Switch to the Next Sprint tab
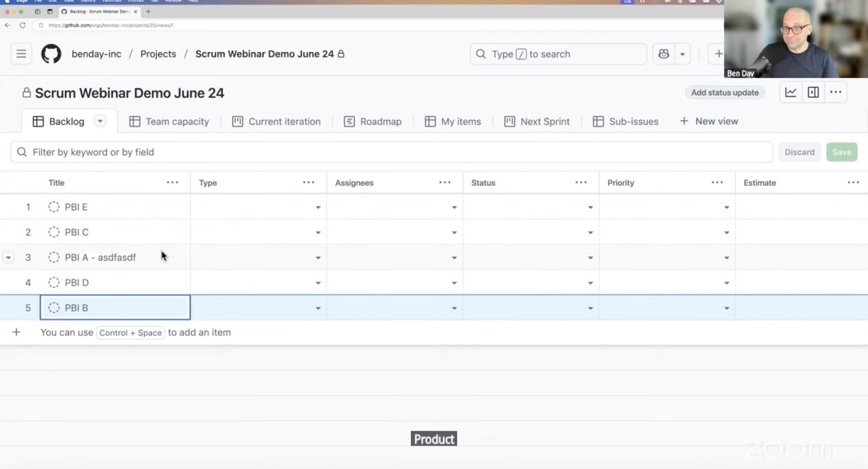The image size is (868, 469). [x=537, y=122]
